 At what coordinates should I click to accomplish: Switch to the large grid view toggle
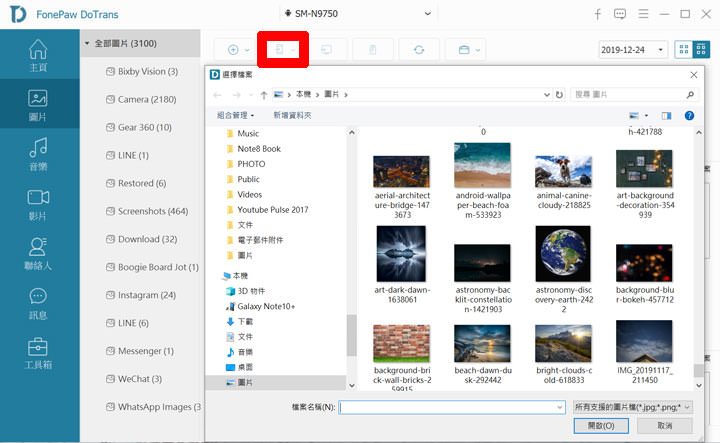click(685, 49)
